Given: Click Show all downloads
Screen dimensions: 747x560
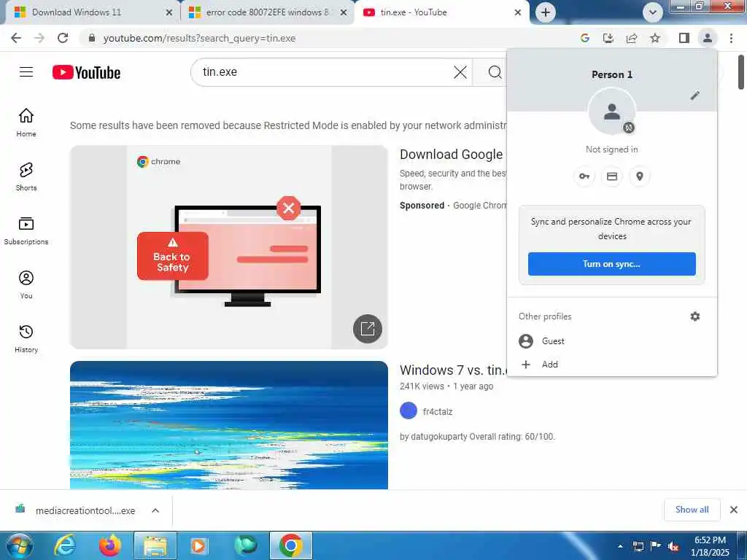Looking at the screenshot, I should click(692, 510).
